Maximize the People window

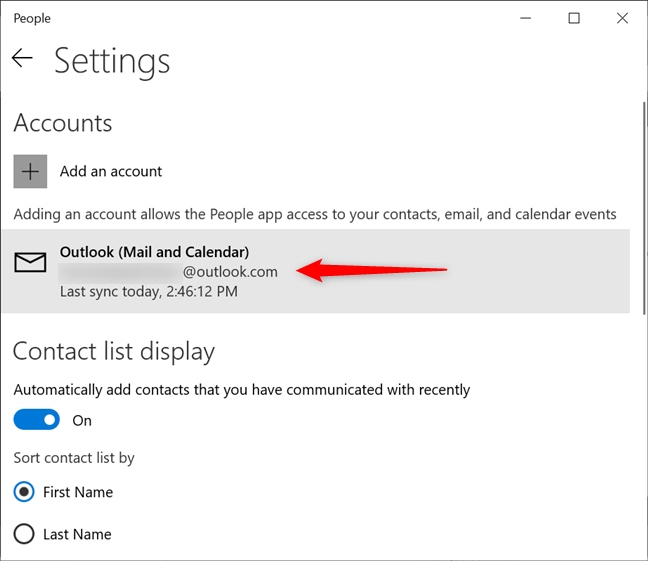[x=574, y=18]
